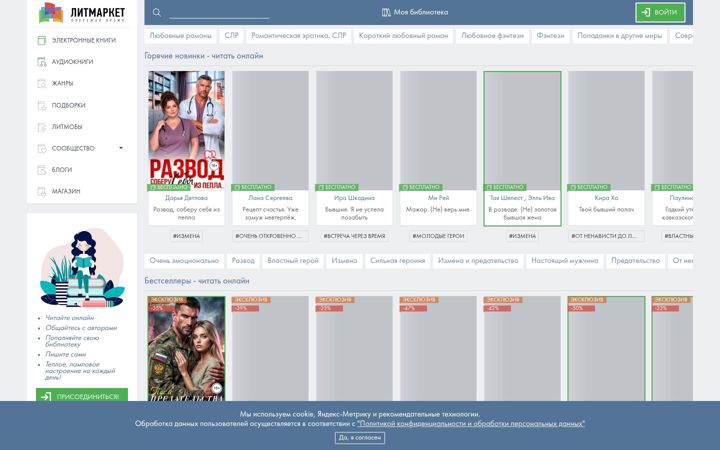Open the book cover above Лана Сергеева
Viewport: 720px width, 450px height.
point(270,130)
